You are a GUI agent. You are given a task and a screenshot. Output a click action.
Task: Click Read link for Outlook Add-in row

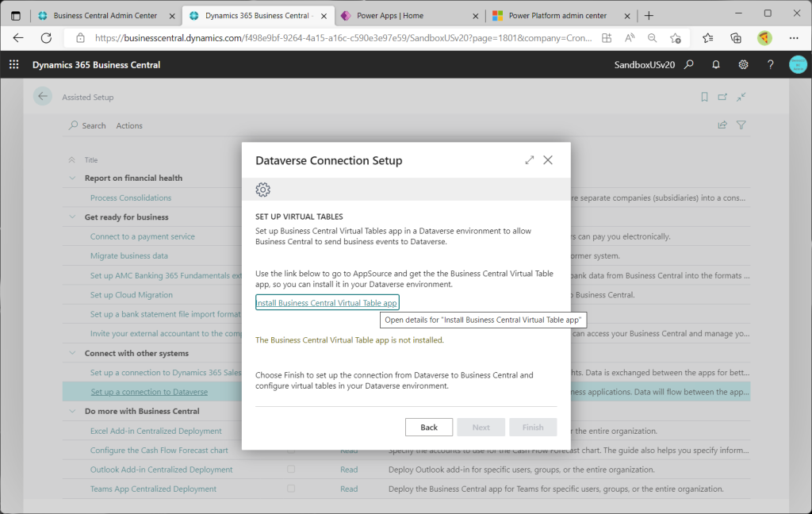[349, 470]
